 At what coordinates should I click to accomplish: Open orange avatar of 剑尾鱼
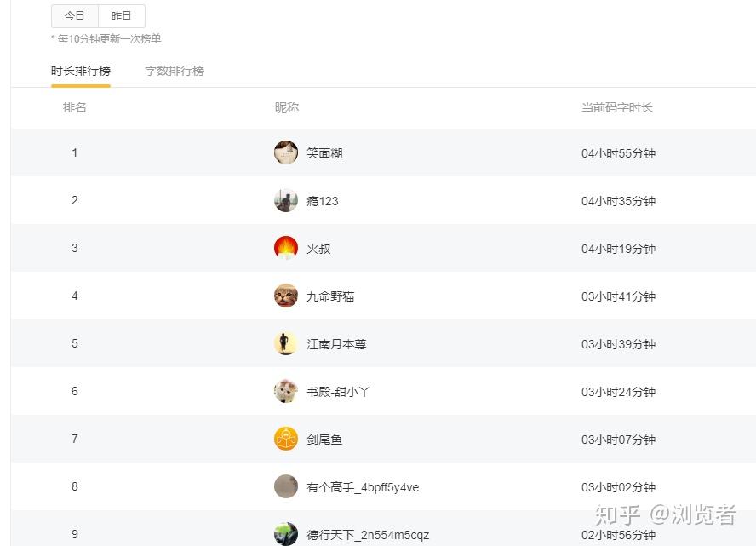coord(286,439)
